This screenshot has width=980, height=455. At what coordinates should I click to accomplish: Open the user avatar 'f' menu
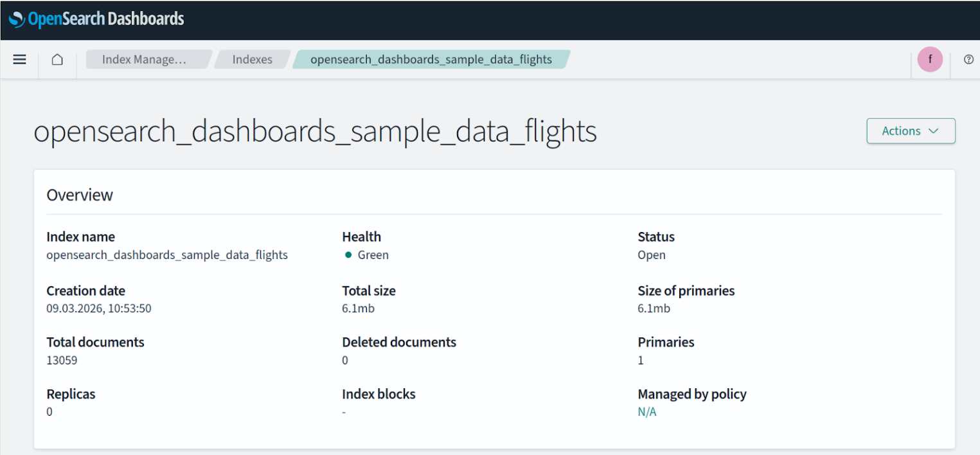(x=929, y=60)
